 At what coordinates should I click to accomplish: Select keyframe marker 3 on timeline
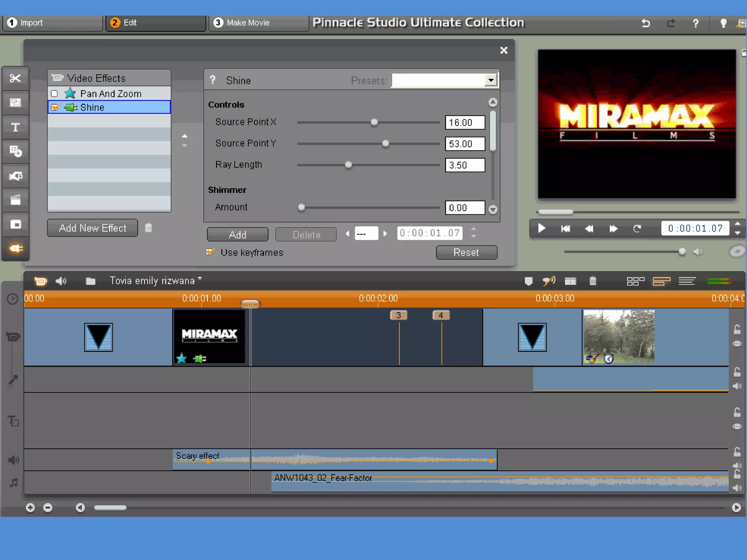point(398,315)
